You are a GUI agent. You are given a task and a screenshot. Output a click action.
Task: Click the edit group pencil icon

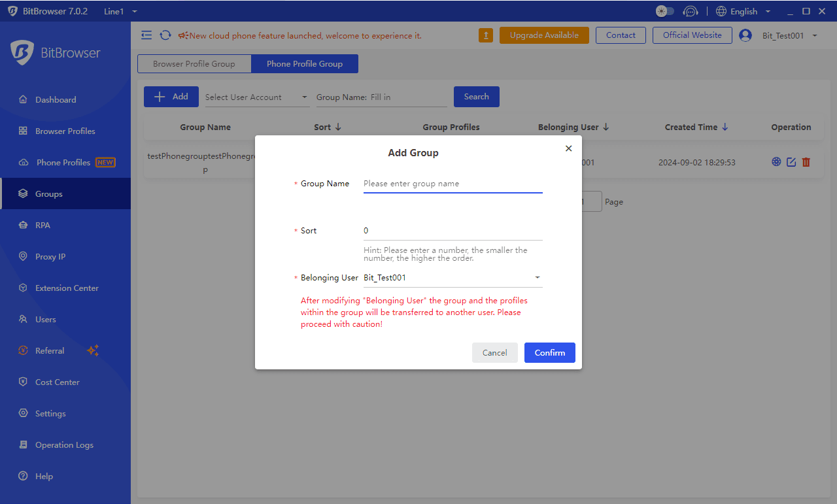791,162
